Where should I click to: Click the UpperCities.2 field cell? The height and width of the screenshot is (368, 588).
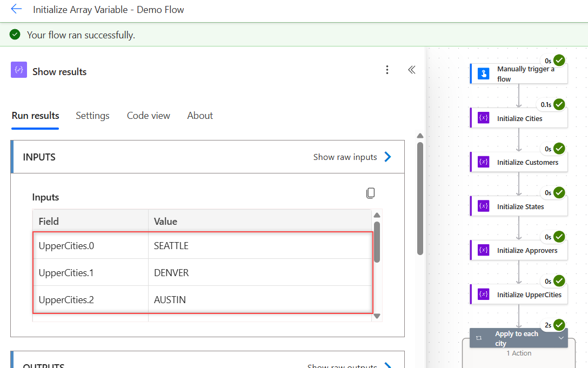[91, 299]
